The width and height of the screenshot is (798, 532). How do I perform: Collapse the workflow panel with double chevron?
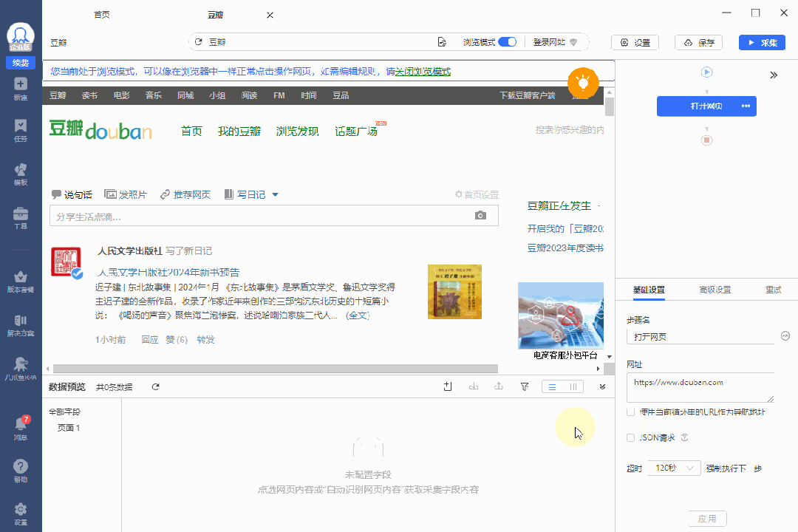pyautogui.click(x=774, y=75)
